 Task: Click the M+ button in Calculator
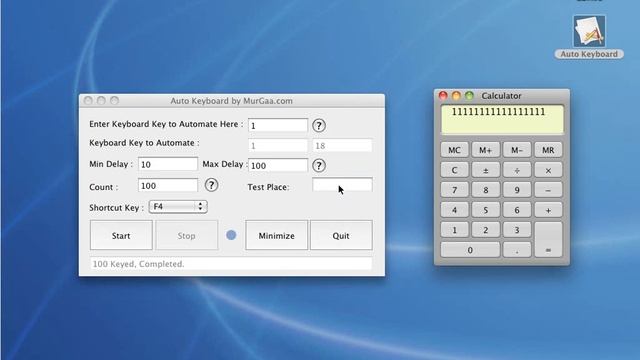pos(485,150)
